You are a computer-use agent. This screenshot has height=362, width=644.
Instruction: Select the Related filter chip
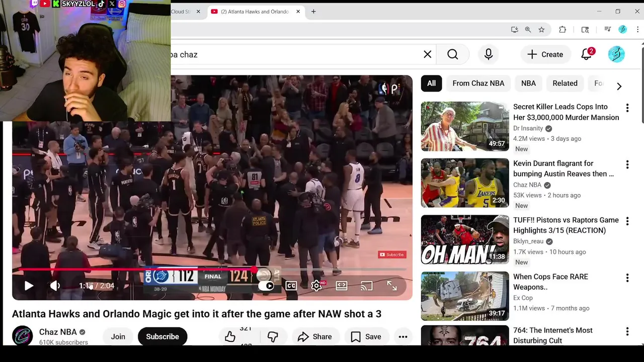click(565, 83)
